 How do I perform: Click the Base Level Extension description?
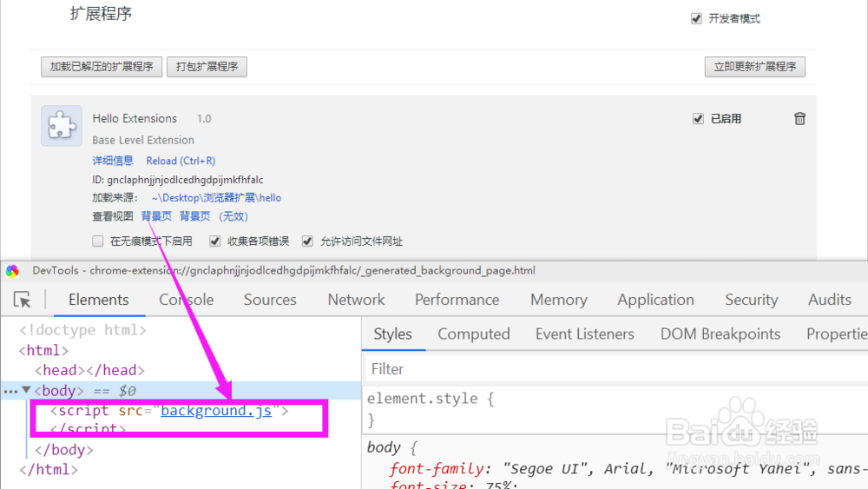[143, 140]
